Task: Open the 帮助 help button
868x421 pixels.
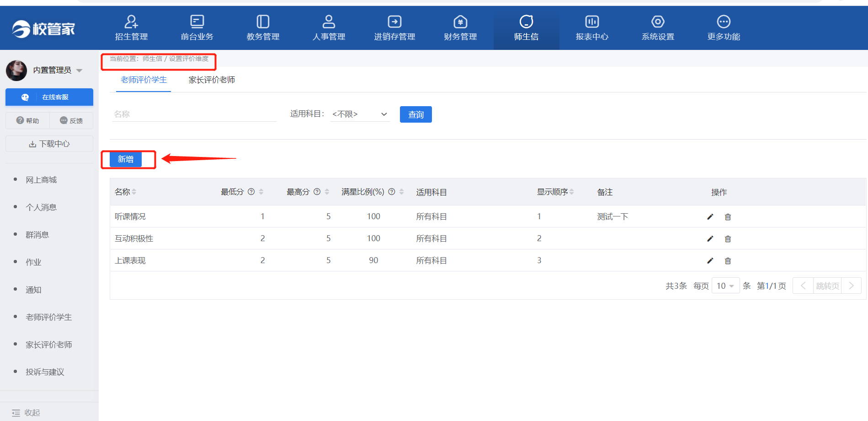Action: (x=27, y=120)
